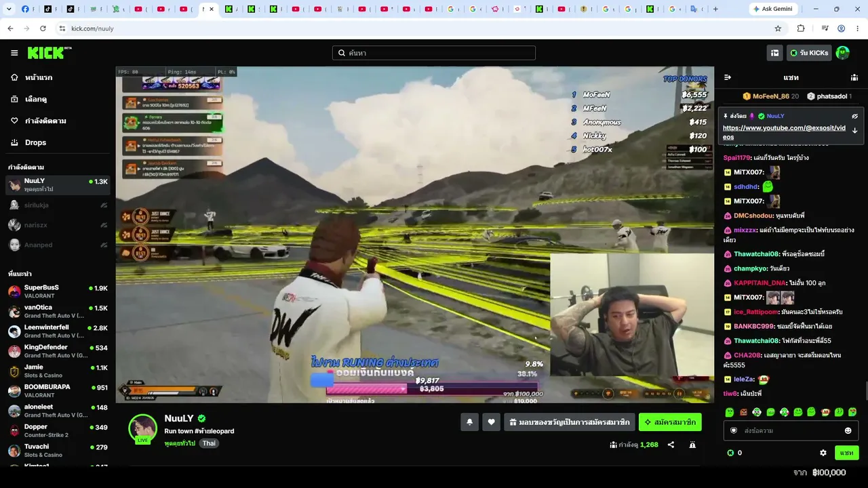Click the layout panel icon beside รับ KICKs
The height and width of the screenshot is (488, 868).
tap(774, 53)
